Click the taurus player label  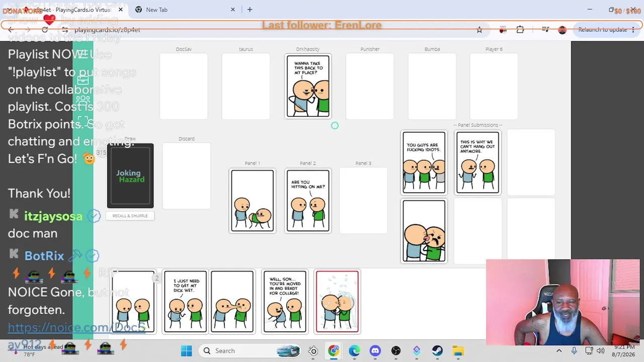click(246, 49)
